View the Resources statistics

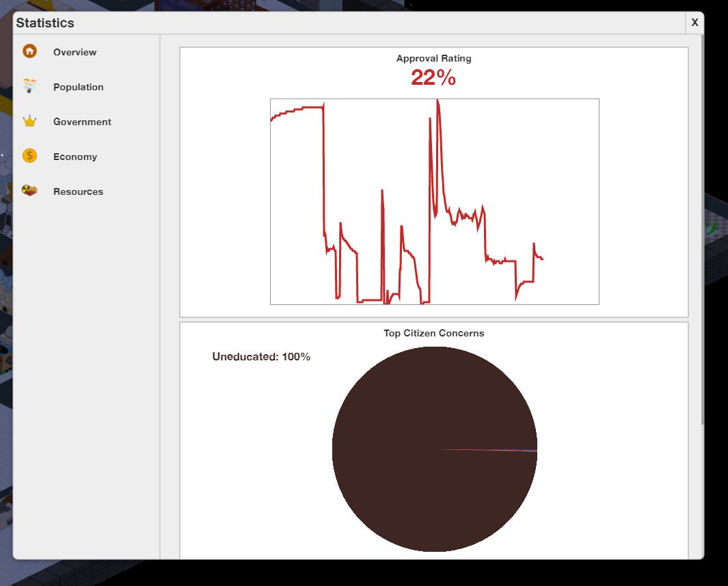78,191
